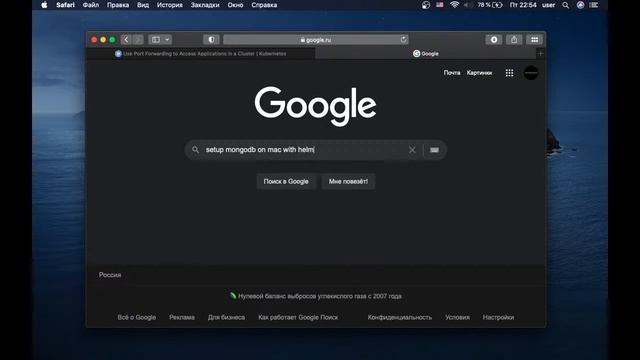Switch to Kubernetes Port Forwarding tab
This screenshot has height=360, width=640.
tap(200, 53)
